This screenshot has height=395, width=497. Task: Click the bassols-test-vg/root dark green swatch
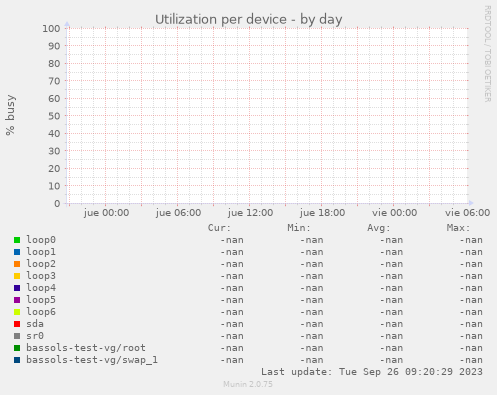pyautogui.click(x=17, y=348)
